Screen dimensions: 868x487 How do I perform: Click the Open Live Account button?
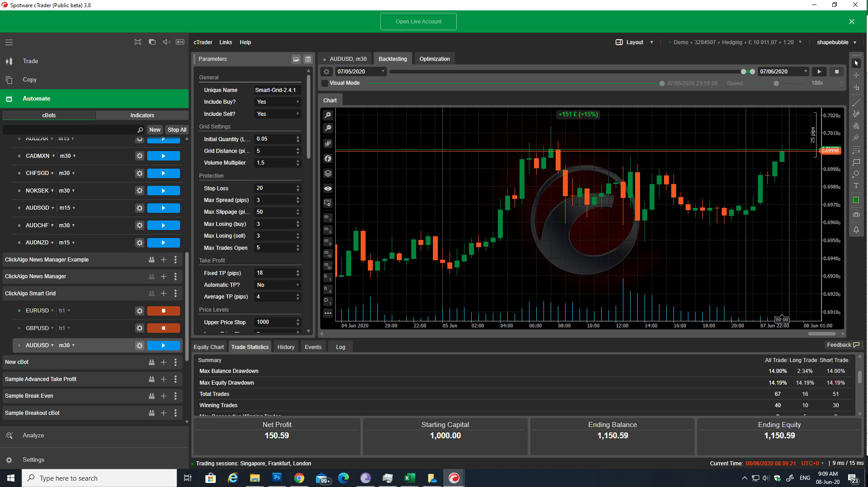tap(418, 22)
